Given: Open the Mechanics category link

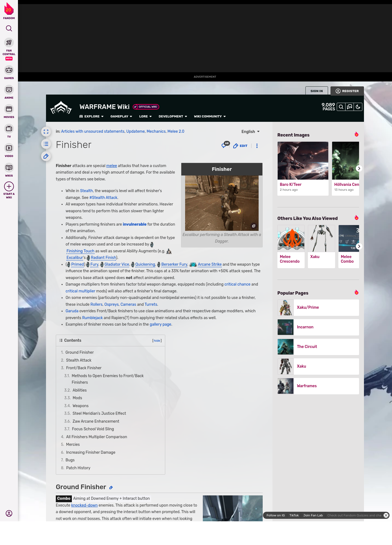Looking at the screenshot, I should tap(156, 131).
